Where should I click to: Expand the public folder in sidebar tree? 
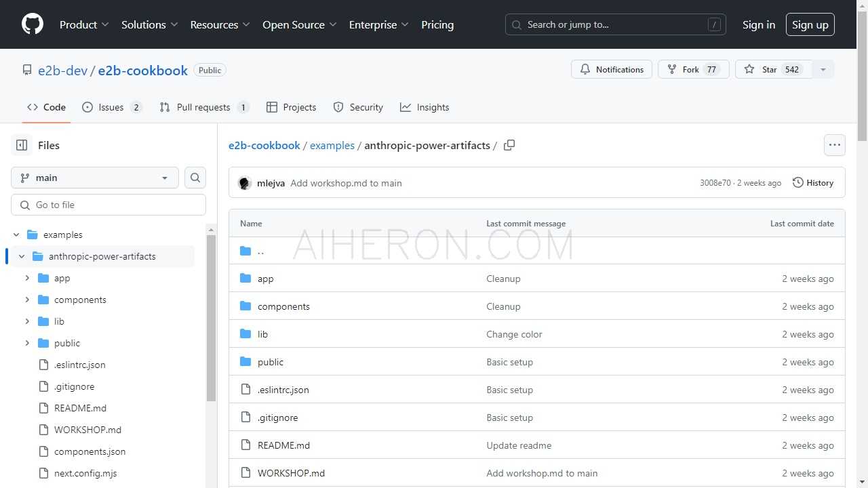27,343
